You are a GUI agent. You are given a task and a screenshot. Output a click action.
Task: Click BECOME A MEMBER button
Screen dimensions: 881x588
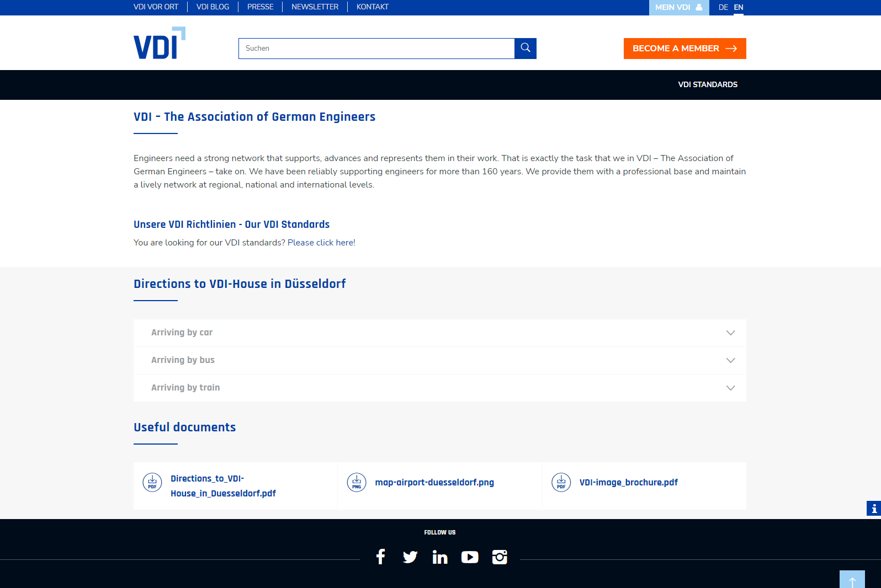point(685,49)
